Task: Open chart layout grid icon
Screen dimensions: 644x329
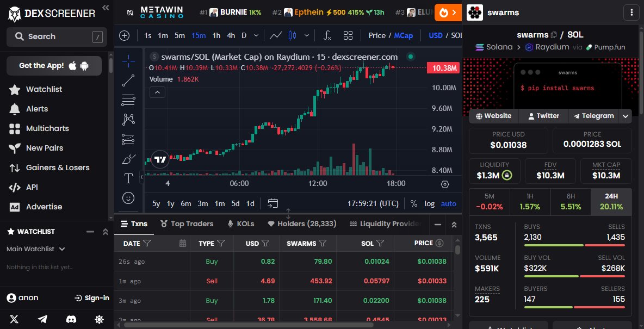Action: pos(348,36)
